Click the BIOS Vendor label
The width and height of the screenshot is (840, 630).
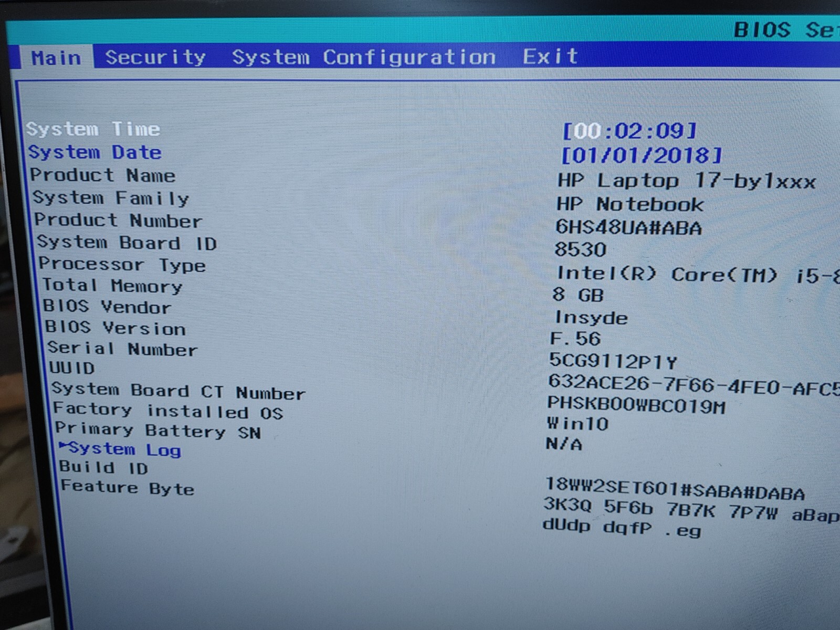click(x=107, y=307)
